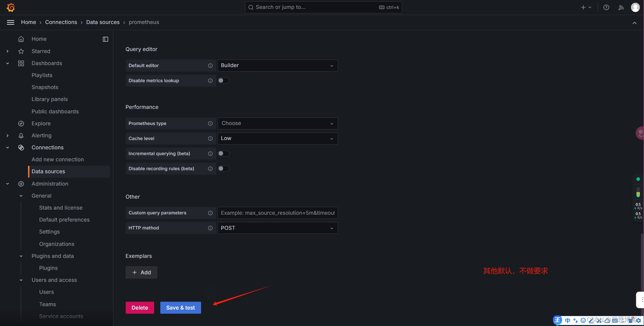Click the Starred star icon
This screenshot has height=326, width=644.
pyautogui.click(x=21, y=51)
